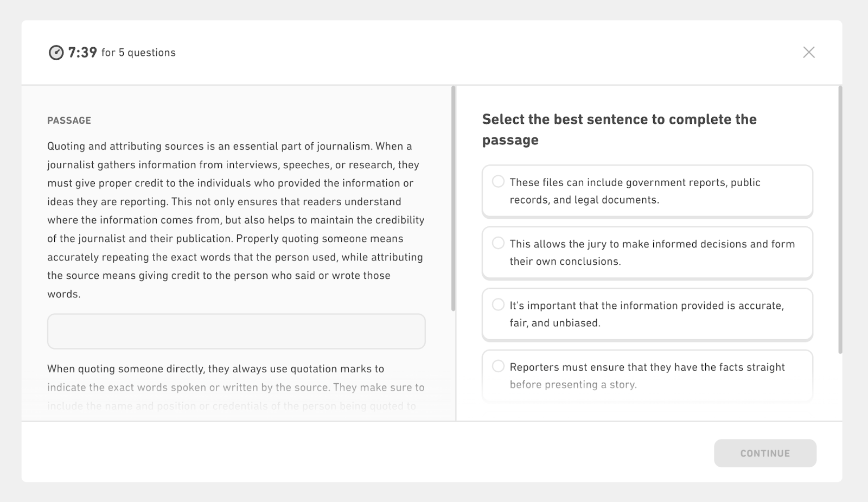Click the answer text 'fair, and unbiased'
This screenshot has width=868, height=502.
(x=554, y=323)
